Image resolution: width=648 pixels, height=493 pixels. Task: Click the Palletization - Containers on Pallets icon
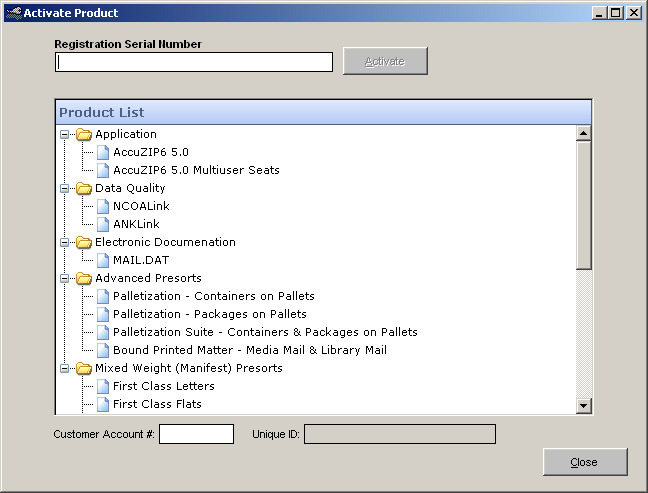[102, 296]
